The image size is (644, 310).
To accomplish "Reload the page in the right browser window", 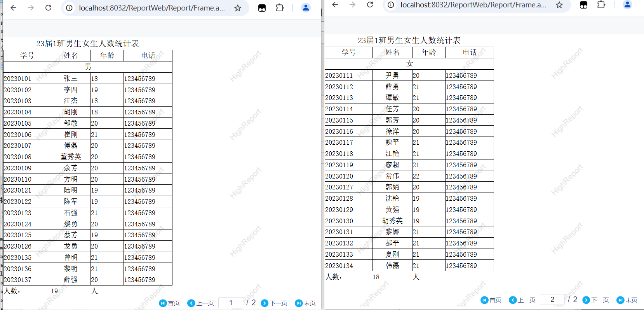I will pyautogui.click(x=370, y=5).
